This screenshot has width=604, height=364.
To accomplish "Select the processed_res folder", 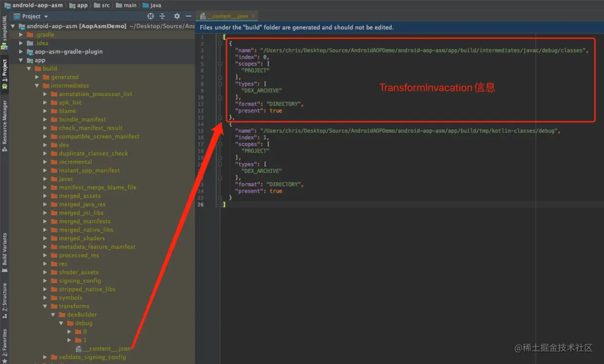I will point(74,255).
